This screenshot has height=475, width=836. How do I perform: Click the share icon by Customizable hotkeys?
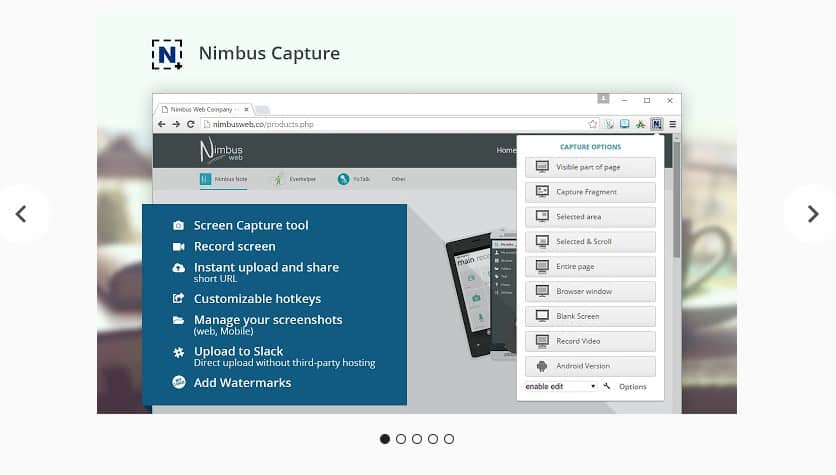pos(179,299)
